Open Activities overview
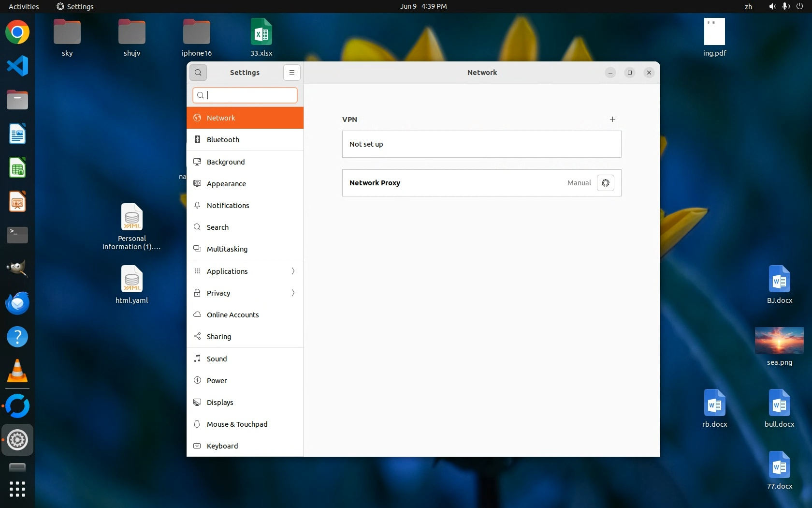 (24, 6)
